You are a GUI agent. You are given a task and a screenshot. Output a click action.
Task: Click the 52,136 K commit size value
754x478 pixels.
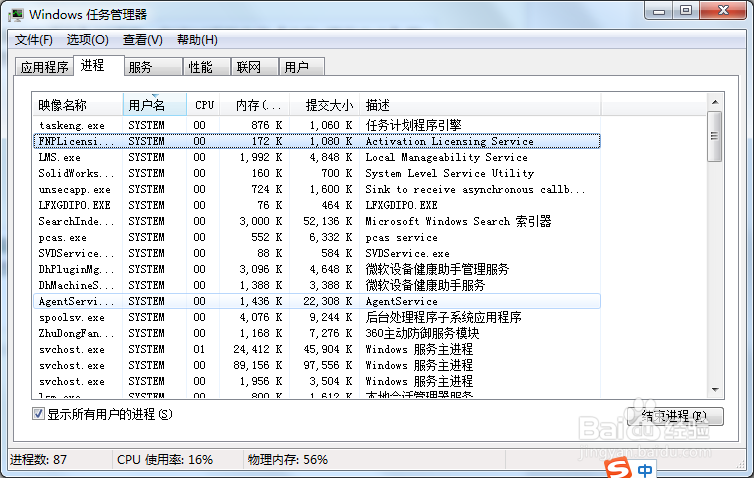coord(327,221)
